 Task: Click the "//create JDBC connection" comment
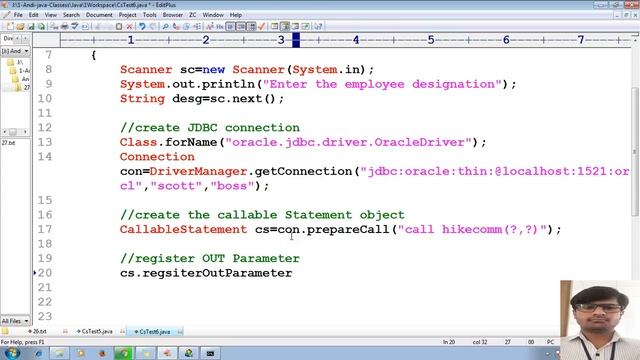coord(210,128)
